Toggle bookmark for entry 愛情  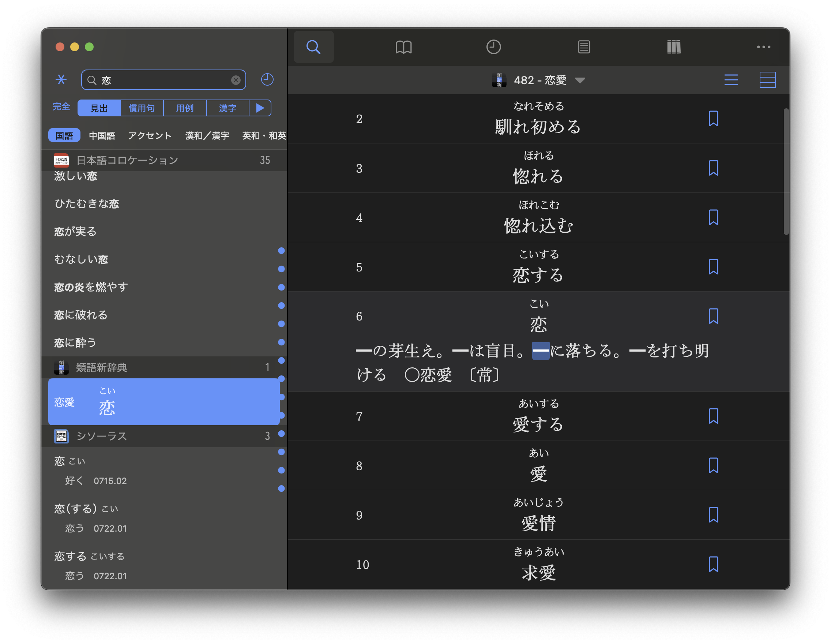pos(713,514)
